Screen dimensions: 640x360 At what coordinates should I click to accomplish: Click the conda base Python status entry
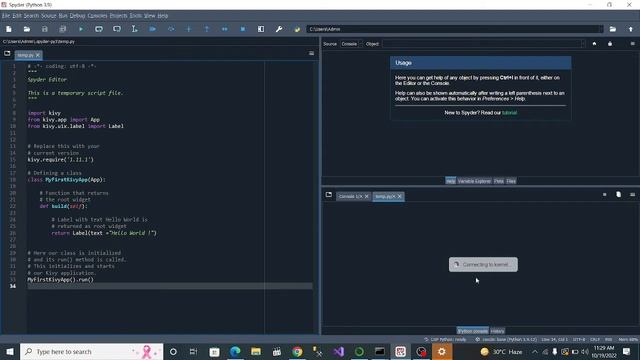point(506,339)
